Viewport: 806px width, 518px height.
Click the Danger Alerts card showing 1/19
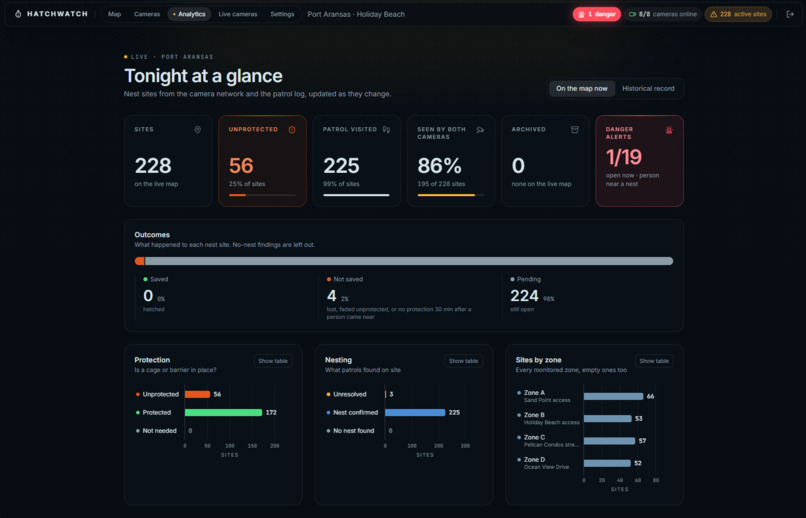[639, 161]
